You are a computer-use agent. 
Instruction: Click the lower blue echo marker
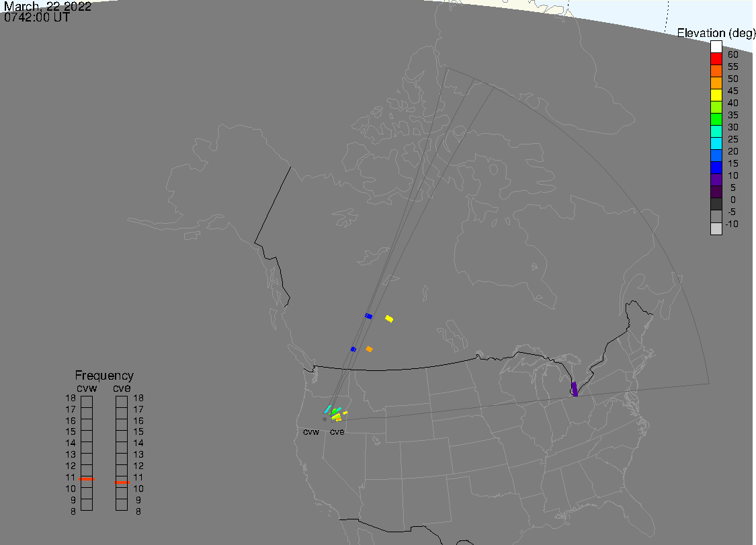353,349
